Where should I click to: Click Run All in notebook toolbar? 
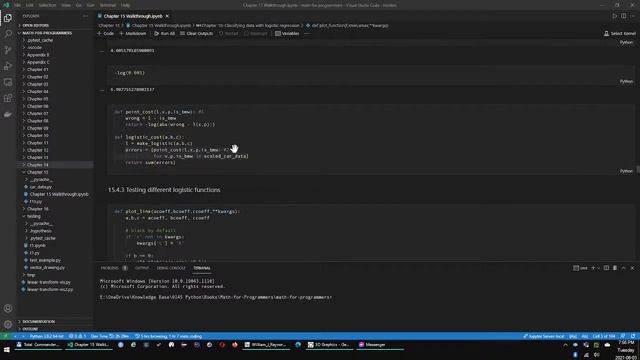164,33
